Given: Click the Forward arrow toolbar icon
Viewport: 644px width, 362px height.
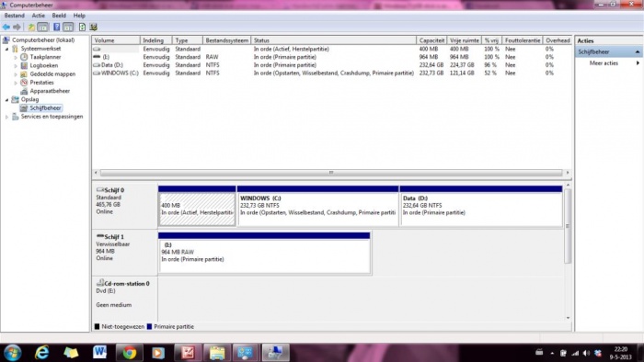Looking at the screenshot, I should (17, 27).
